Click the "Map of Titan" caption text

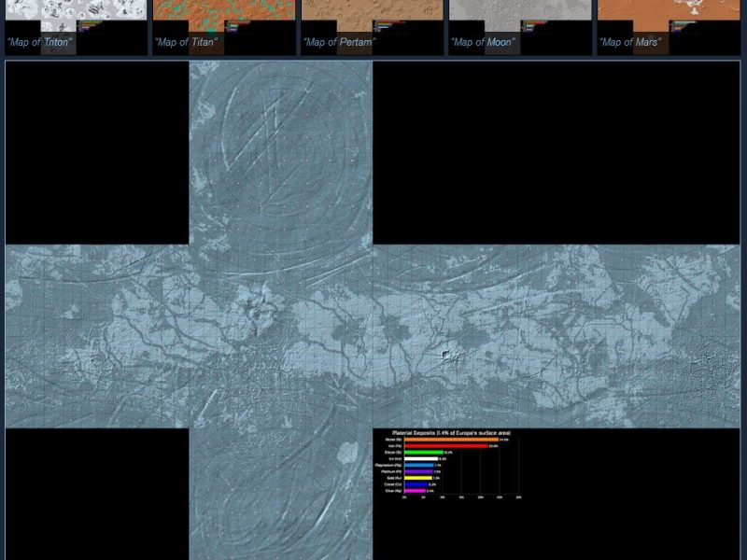coord(187,43)
